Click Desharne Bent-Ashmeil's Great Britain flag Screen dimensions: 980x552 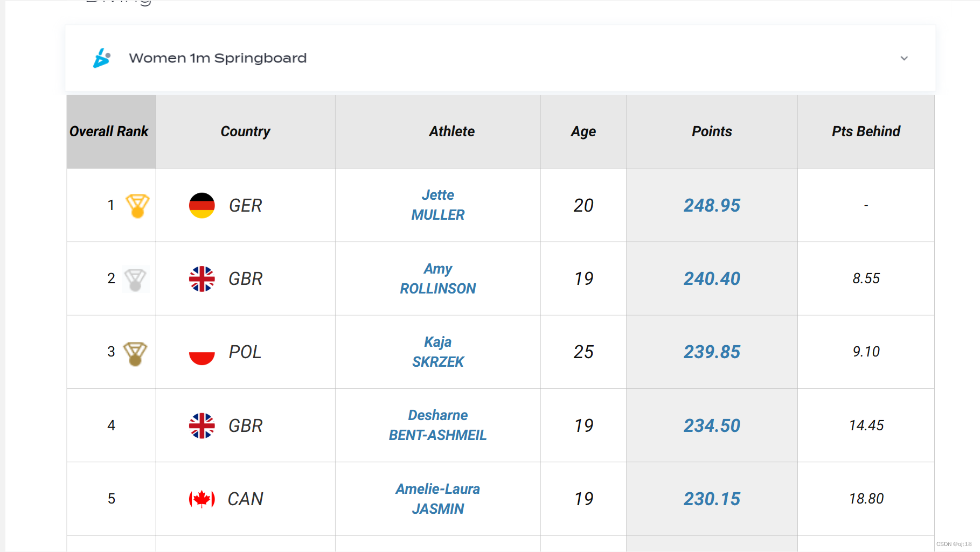pyautogui.click(x=202, y=426)
